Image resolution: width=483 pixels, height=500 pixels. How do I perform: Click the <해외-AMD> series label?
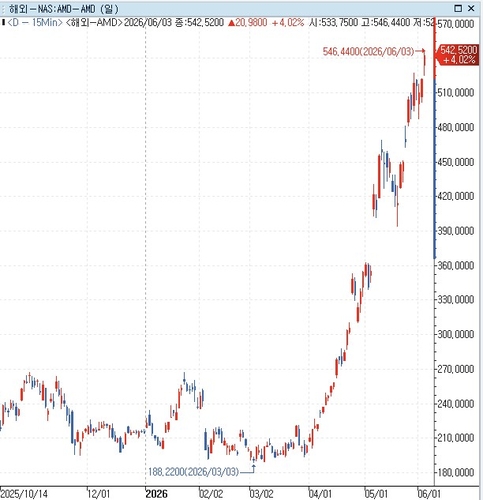94,23
